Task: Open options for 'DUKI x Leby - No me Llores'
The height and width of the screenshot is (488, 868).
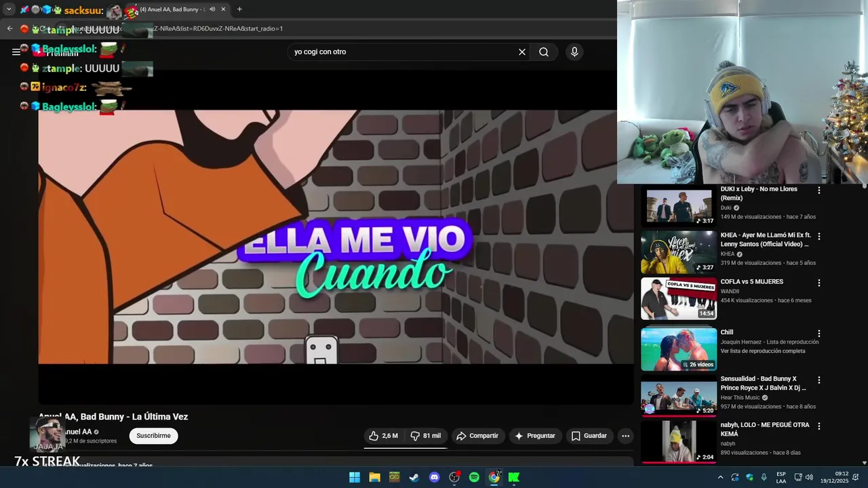Action: coord(818,190)
